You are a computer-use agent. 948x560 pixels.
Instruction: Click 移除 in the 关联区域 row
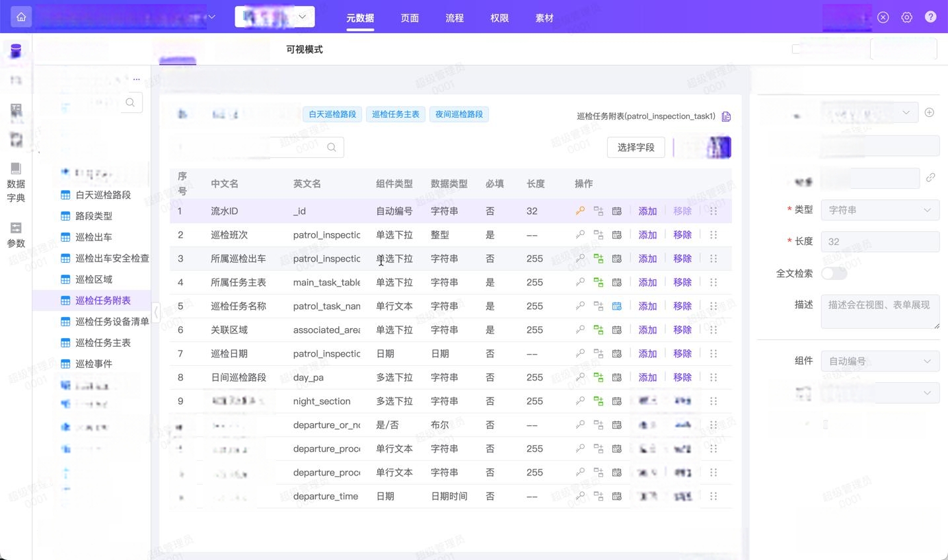click(682, 330)
